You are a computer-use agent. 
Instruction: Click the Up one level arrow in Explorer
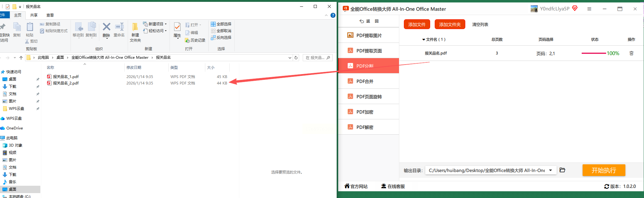21,58
